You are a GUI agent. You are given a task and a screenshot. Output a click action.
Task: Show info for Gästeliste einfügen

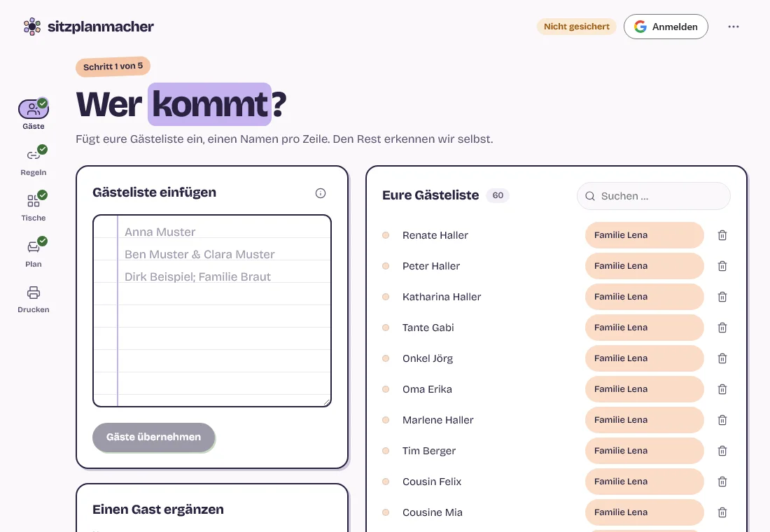click(x=320, y=193)
